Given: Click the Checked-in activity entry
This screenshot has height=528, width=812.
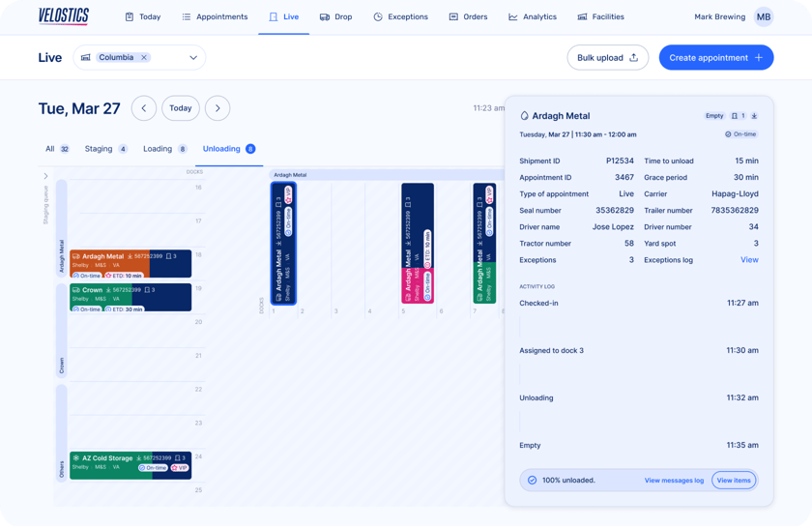Looking at the screenshot, I should pyautogui.click(x=639, y=303).
